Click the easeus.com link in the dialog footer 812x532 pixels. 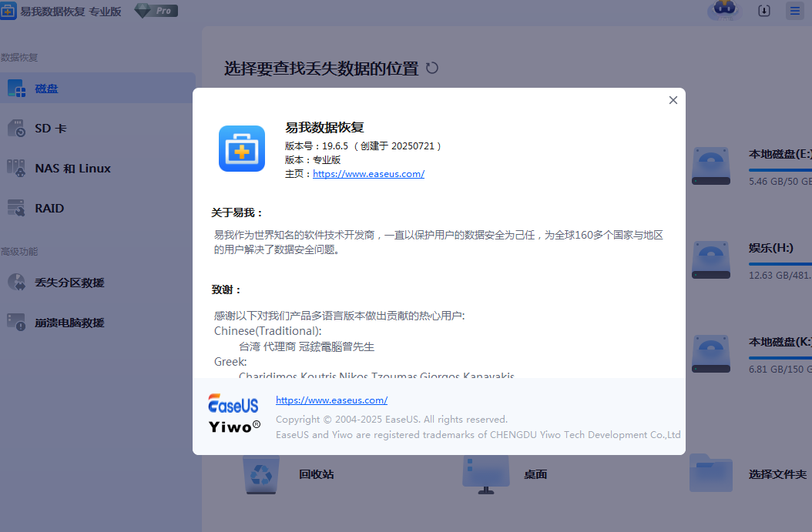click(x=331, y=400)
